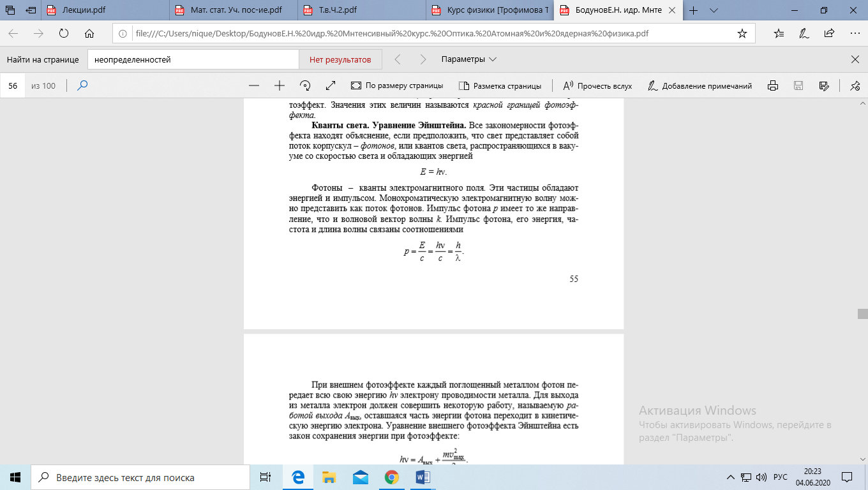
Task: Print the PDF document
Action: (x=773, y=85)
